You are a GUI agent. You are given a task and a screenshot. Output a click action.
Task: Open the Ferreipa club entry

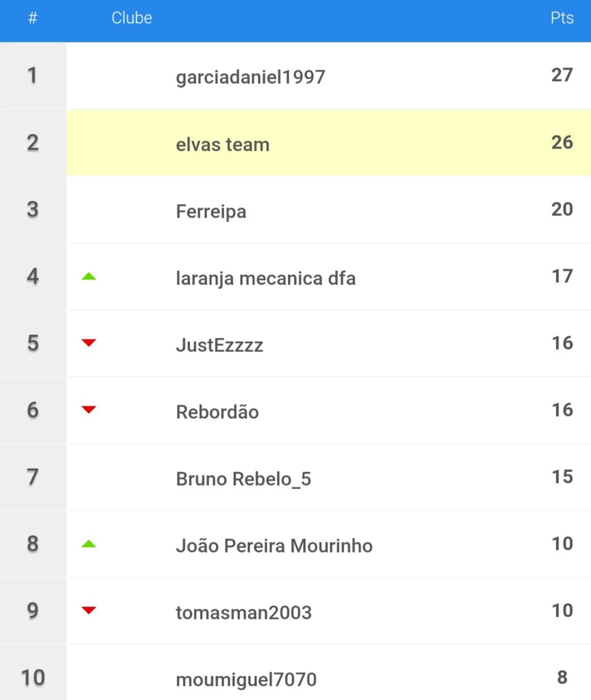tap(211, 211)
